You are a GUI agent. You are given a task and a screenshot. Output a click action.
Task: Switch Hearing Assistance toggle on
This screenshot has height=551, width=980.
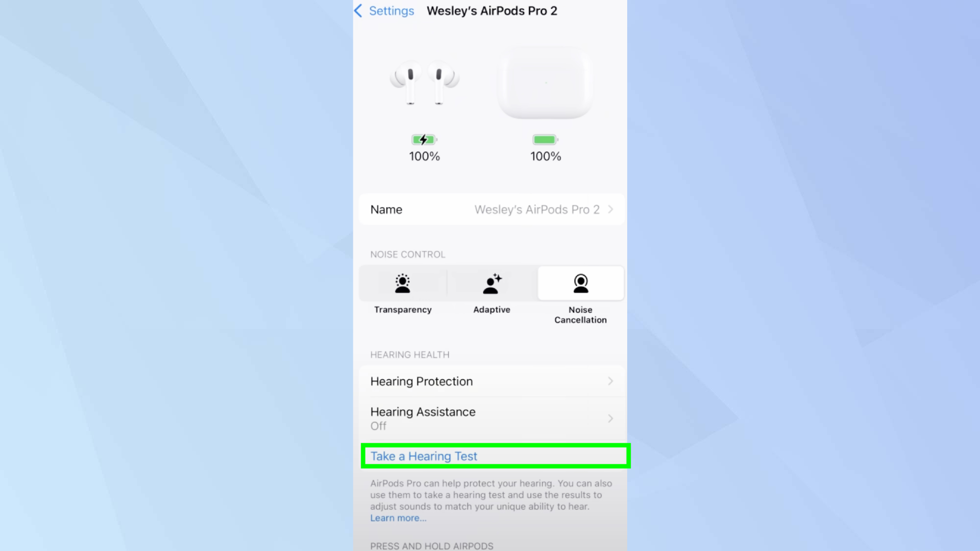[x=490, y=418]
